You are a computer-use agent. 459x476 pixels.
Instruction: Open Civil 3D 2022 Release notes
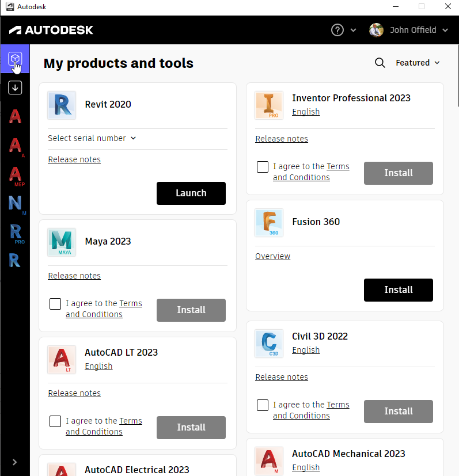click(x=281, y=378)
